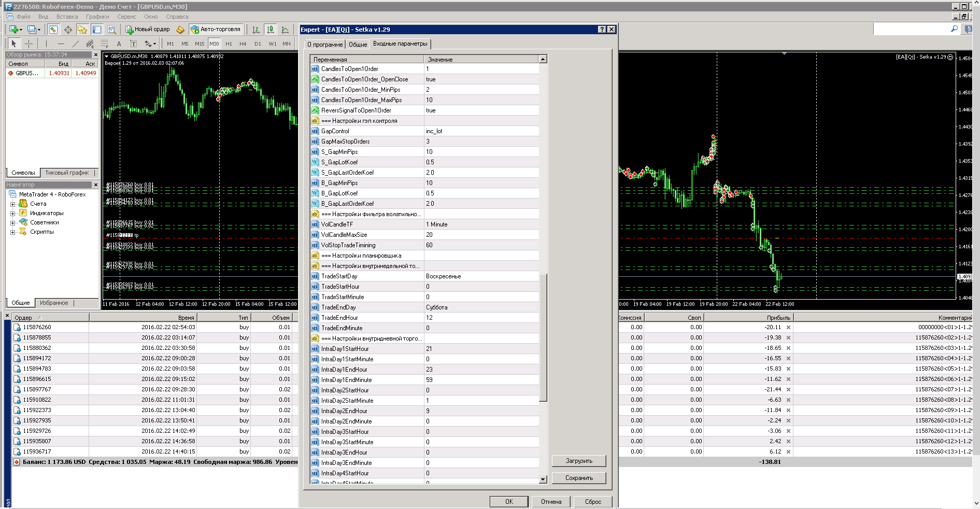
Task: Click the parameters list vertical scrollbar thumb
Action: pyautogui.click(x=543, y=337)
